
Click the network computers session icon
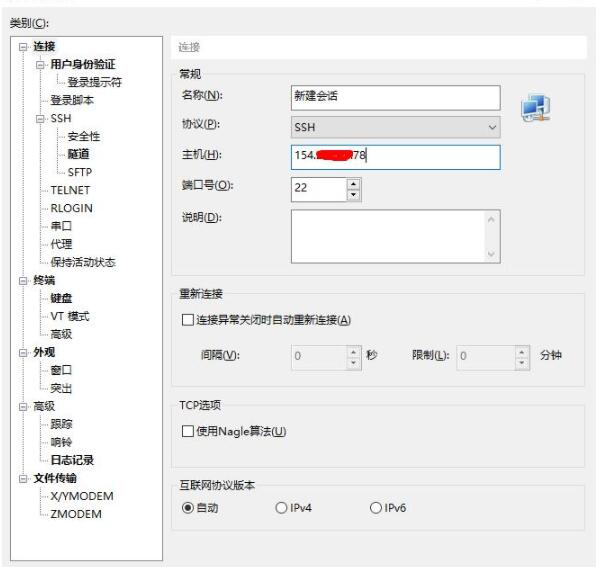[535, 107]
